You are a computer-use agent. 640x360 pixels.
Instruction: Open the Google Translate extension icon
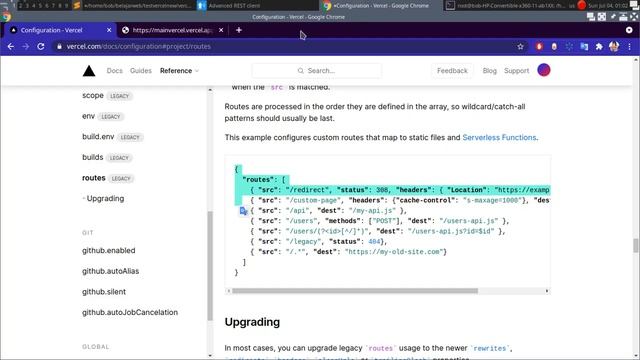point(584,47)
